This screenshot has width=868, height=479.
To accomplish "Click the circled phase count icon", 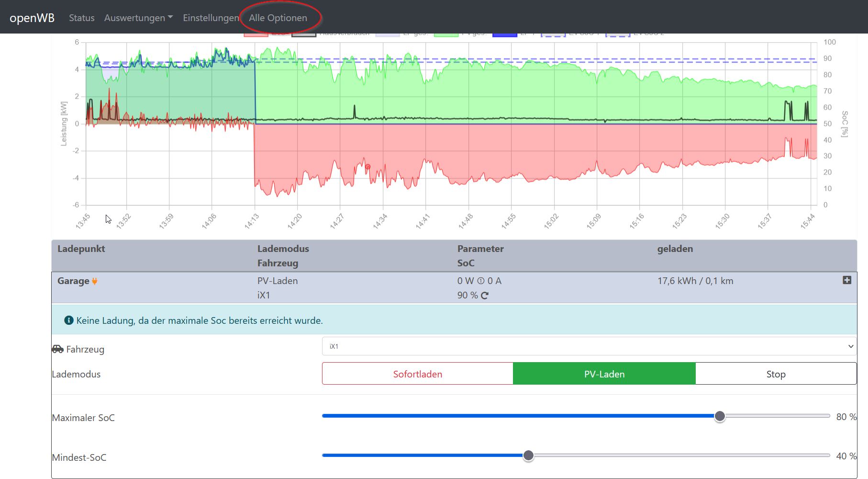I will pyautogui.click(x=481, y=281).
